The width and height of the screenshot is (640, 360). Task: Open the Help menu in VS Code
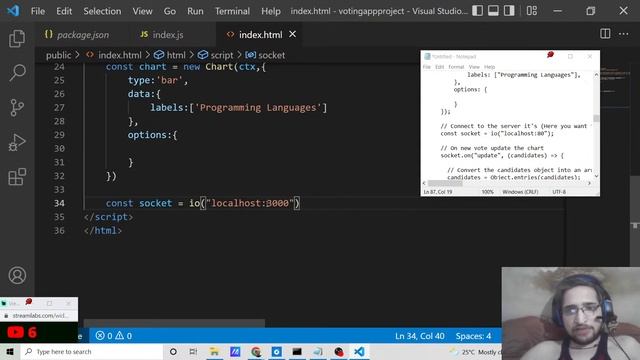click(x=271, y=11)
